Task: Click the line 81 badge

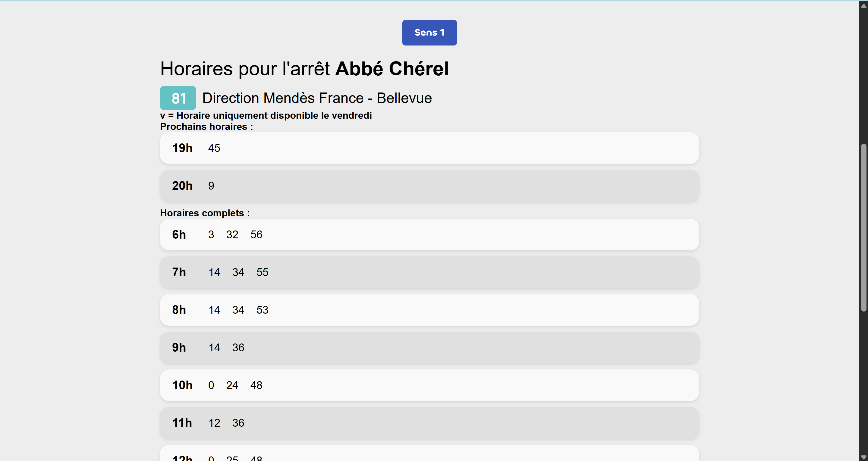Action: tap(178, 98)
